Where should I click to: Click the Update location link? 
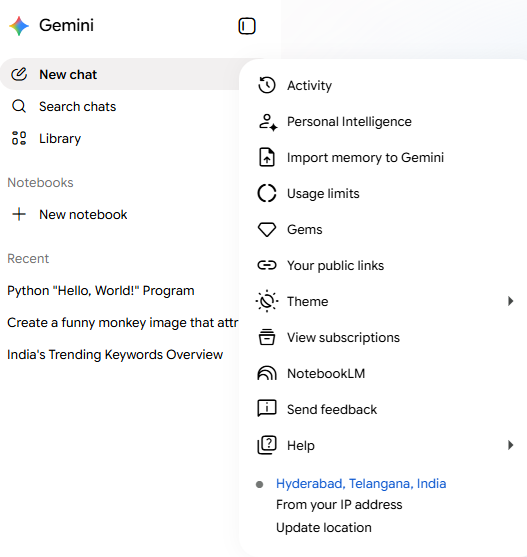pyautogui.click(x=324, y=528)
